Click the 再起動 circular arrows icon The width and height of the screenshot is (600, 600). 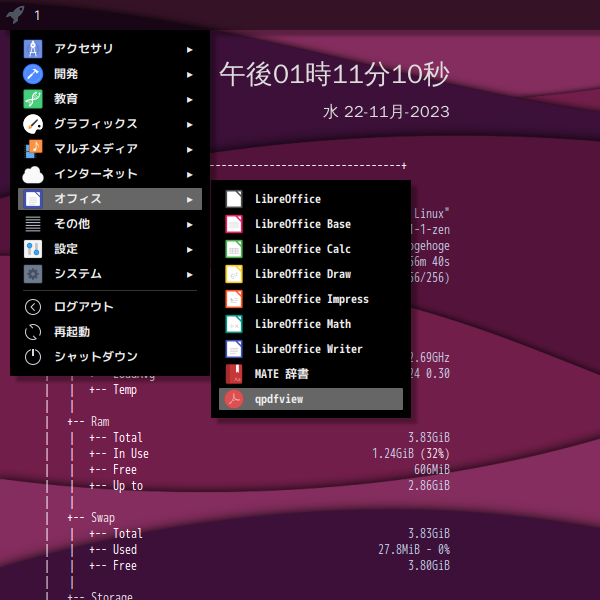(x=33, y=332)
